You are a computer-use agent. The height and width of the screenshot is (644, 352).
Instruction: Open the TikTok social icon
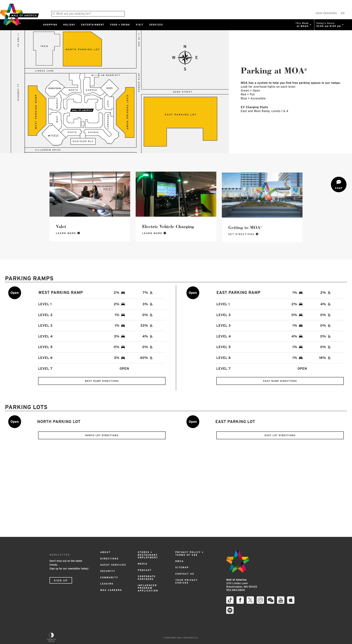tap(230, 600)
